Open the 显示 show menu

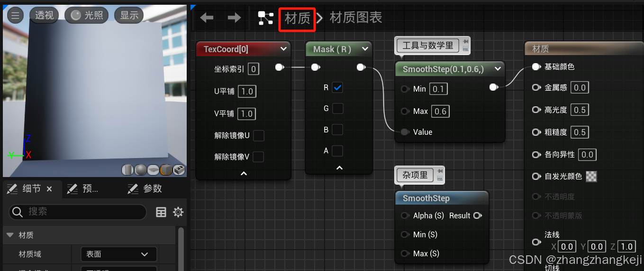(129, 15)
